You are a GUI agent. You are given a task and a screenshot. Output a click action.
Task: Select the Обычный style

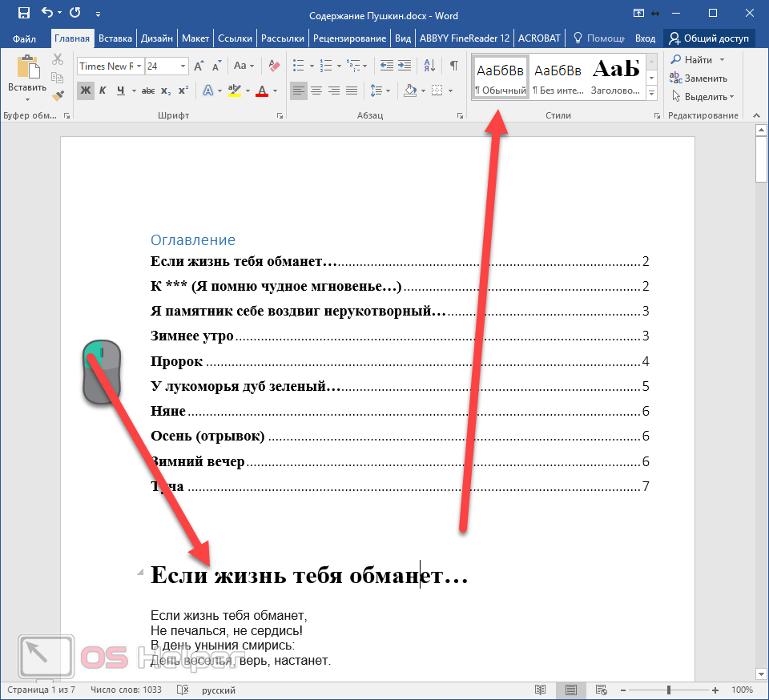[500, 78]
